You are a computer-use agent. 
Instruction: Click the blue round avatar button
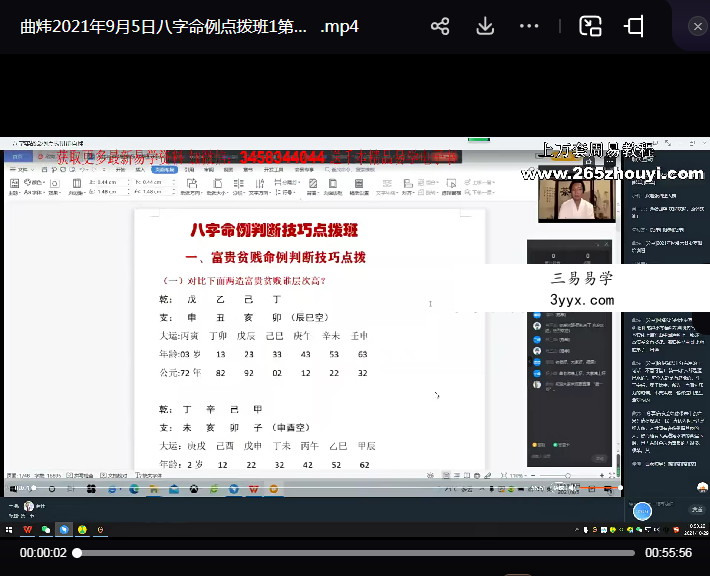(642, 511)
